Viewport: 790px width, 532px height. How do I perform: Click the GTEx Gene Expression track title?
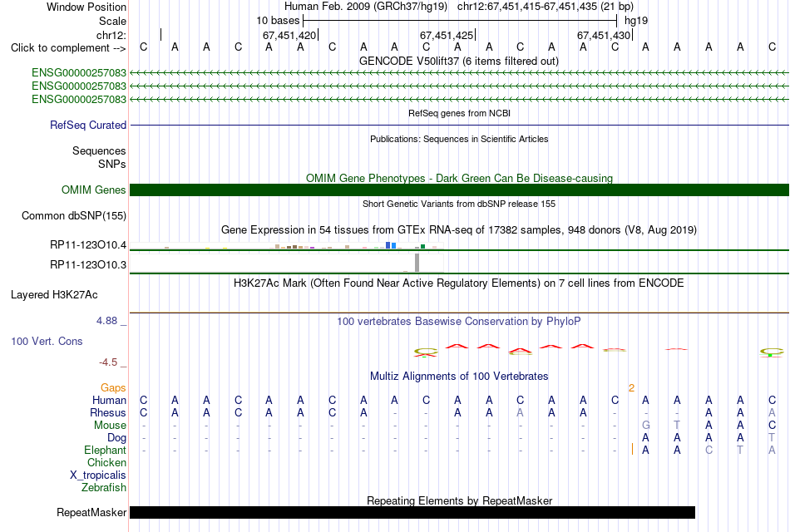pos(459,229)
